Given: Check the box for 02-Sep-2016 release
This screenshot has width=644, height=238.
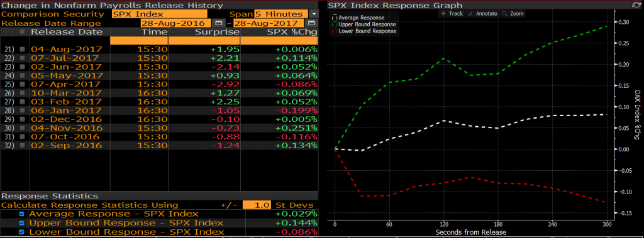Looking at the screenshot, I should tap(22, 146).
